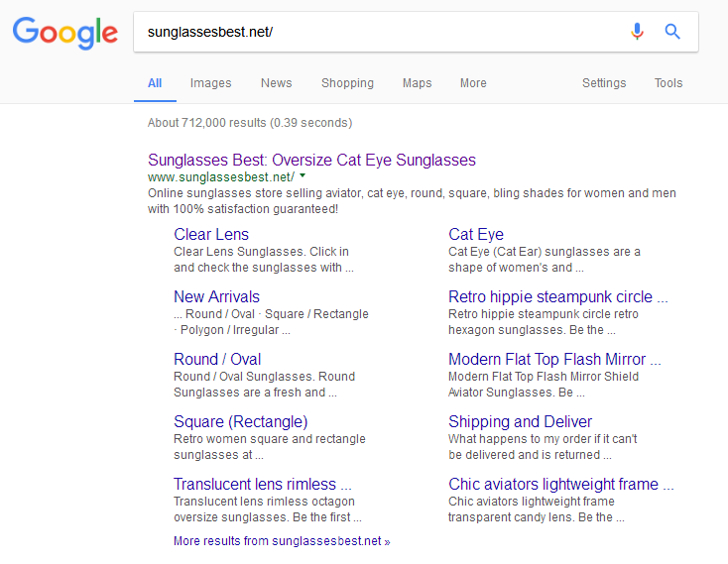Open the New Arrivals sitelink
This screenshot has height=564, width=728.
pyautogui.click(x=216, y=296)
